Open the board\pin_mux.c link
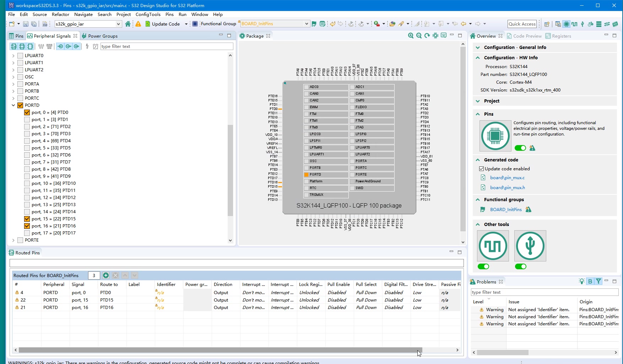This screenshot has height=364, width=623. click(x=507, y=178)
